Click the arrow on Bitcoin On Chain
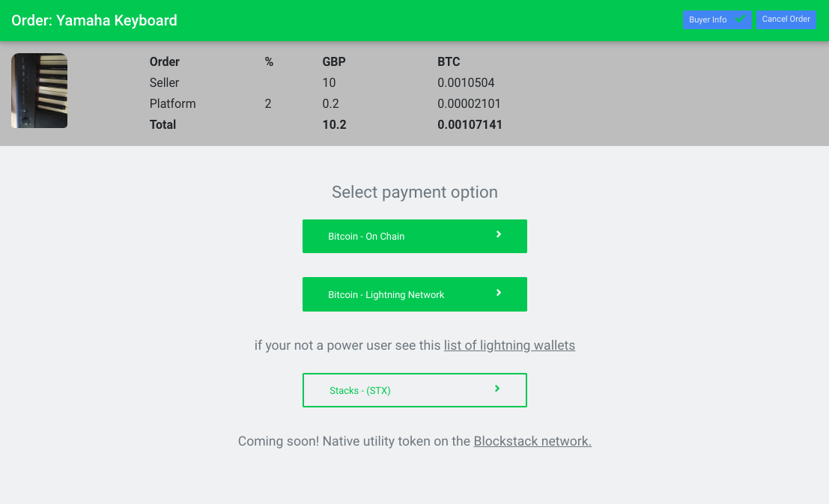This screenshot has width=829, height=504. (x=499, y=235)
